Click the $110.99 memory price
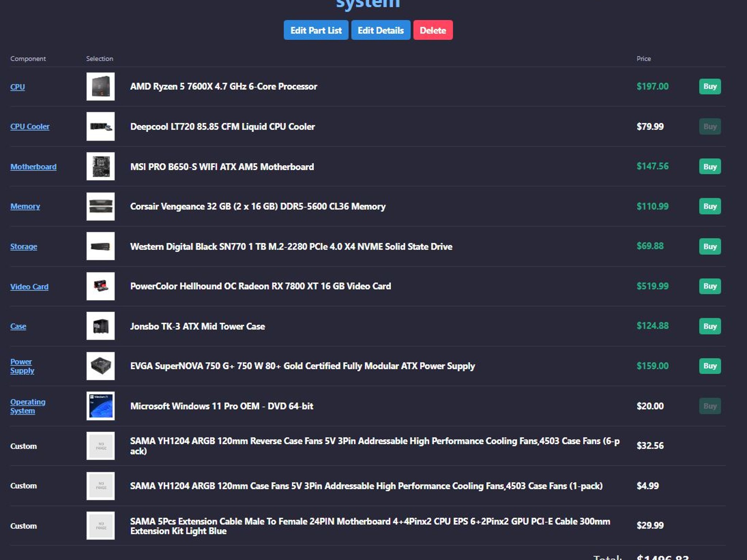The image size is (747, 560). click(x=653, y=206)
